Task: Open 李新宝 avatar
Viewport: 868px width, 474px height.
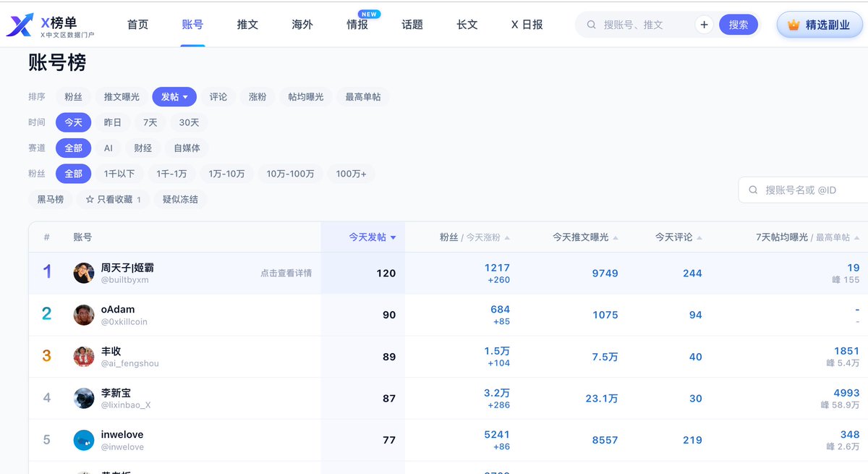Action: pos(84,398)
